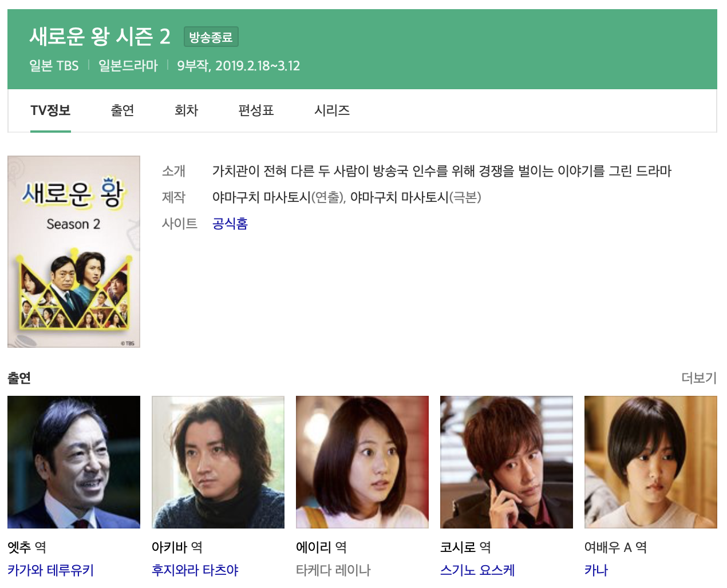Open the TV정보 tab
The image size is (727, 588).
[x=50, y=110]
